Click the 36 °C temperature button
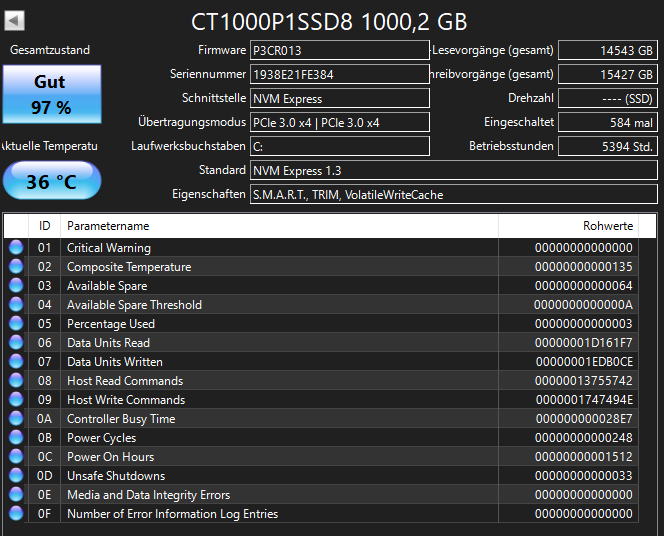This screenshot has height=536, width=664. pos(52,181)
